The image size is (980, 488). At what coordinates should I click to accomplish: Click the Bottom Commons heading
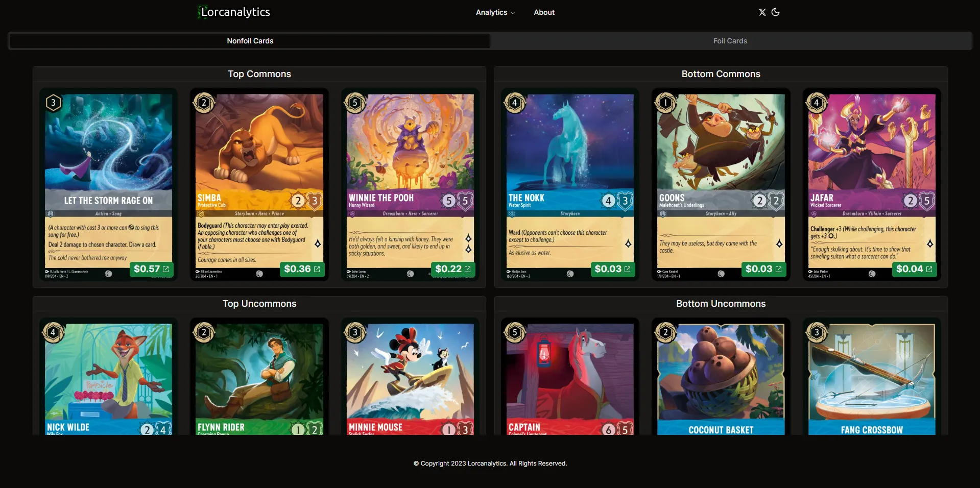(x=721, y=74)
